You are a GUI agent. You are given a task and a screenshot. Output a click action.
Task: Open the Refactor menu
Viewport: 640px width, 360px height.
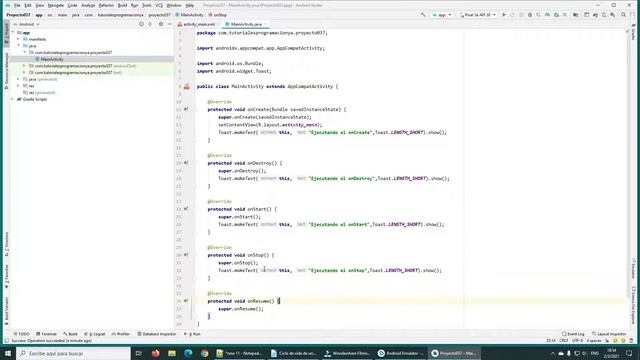pyautogui.click(x=106, y=5)
